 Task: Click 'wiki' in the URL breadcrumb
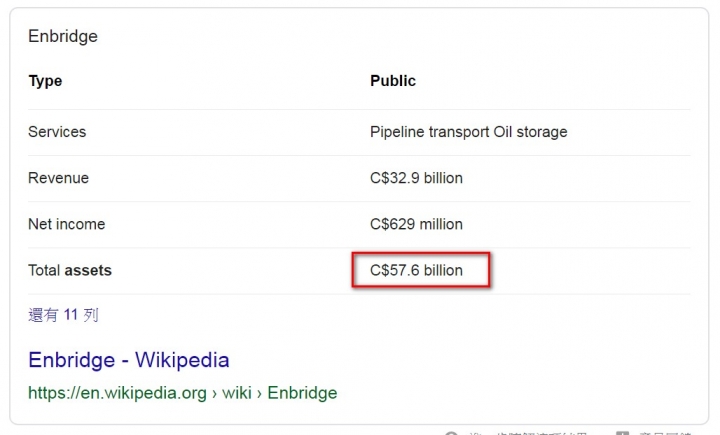(236, 393)
